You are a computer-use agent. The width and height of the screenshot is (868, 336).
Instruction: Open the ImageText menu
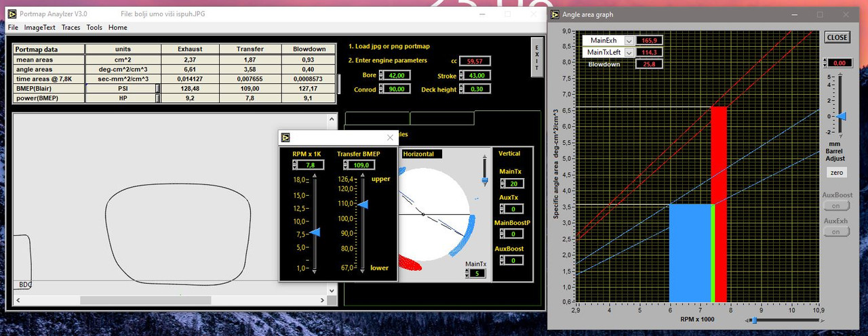click(39, 28)
